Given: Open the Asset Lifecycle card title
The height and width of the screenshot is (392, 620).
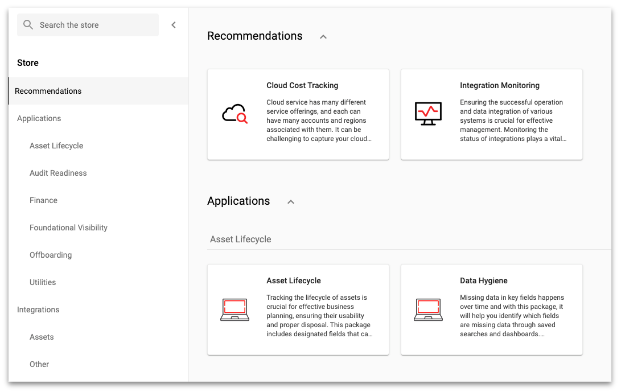Looking at the screenshot, I should tap(293, 280).
